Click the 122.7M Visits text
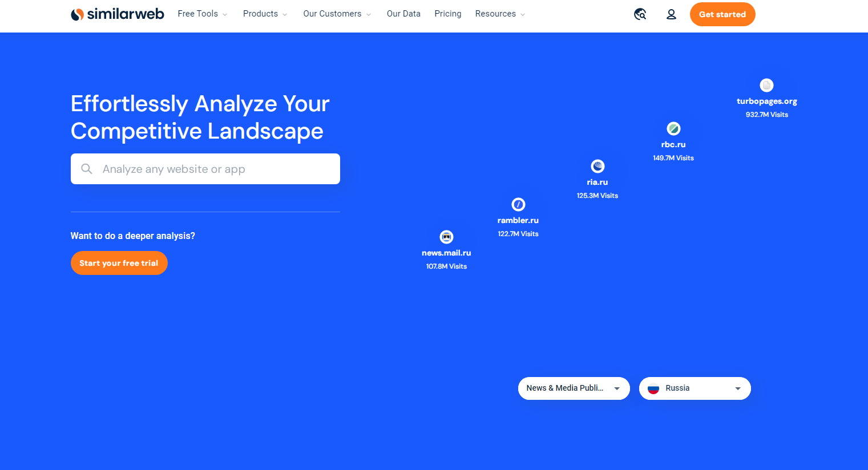 click(518, 234)
